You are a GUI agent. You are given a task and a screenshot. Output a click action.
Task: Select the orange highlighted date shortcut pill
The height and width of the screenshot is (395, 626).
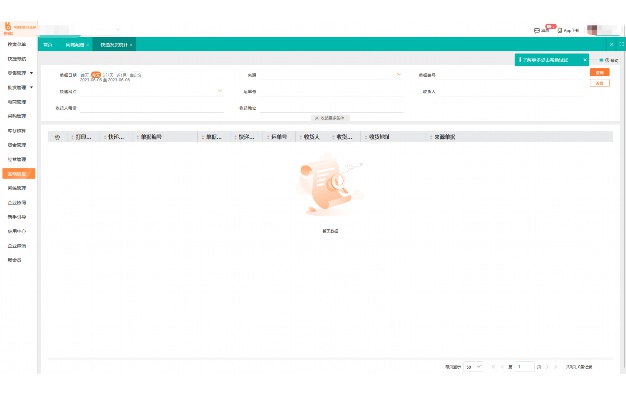(x=96, y=75)
